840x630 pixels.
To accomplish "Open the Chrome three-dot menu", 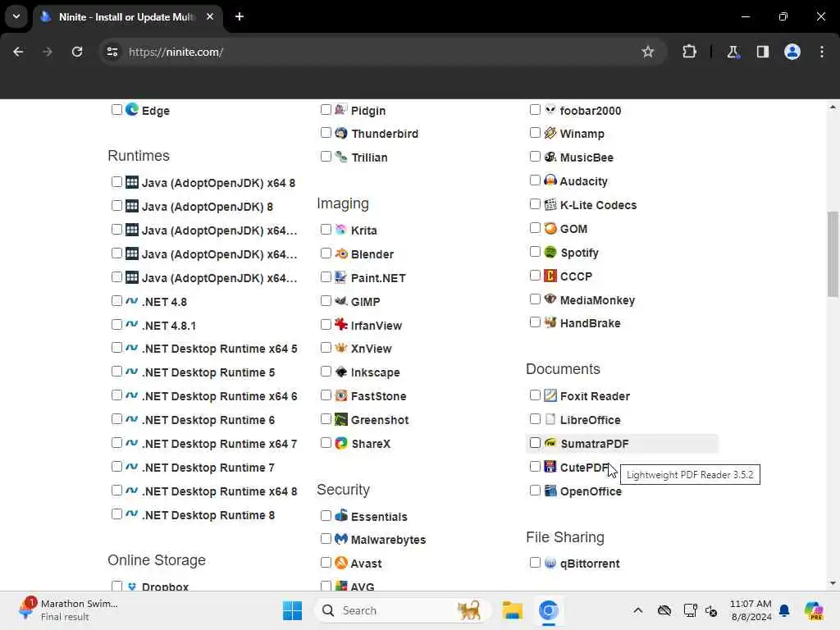I will coord(822,52).
